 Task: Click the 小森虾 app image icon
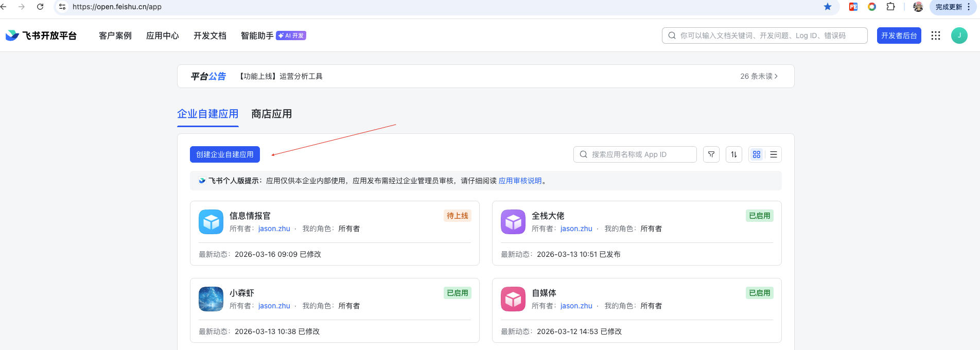coord(211,299)
